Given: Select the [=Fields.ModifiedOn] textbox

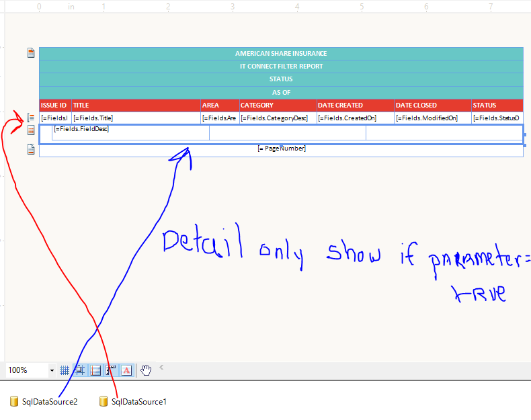Looking at the screenshot, I should pos(433,118).
